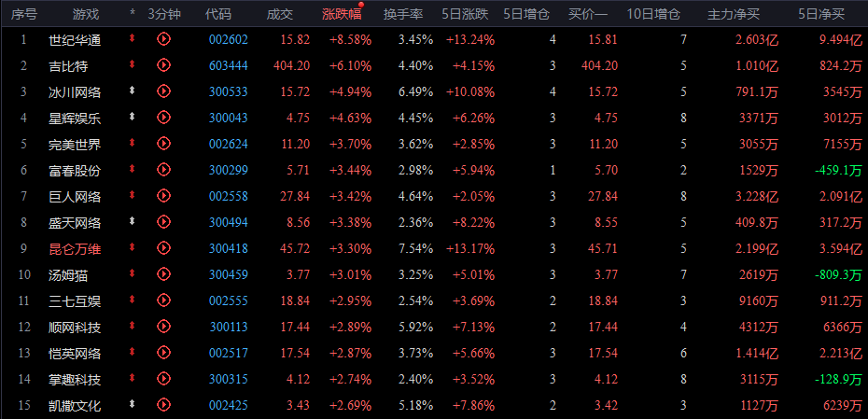868x419 pixels.
Task: Click the white marker icon beside 冰川网络
Action: [132, 91]
